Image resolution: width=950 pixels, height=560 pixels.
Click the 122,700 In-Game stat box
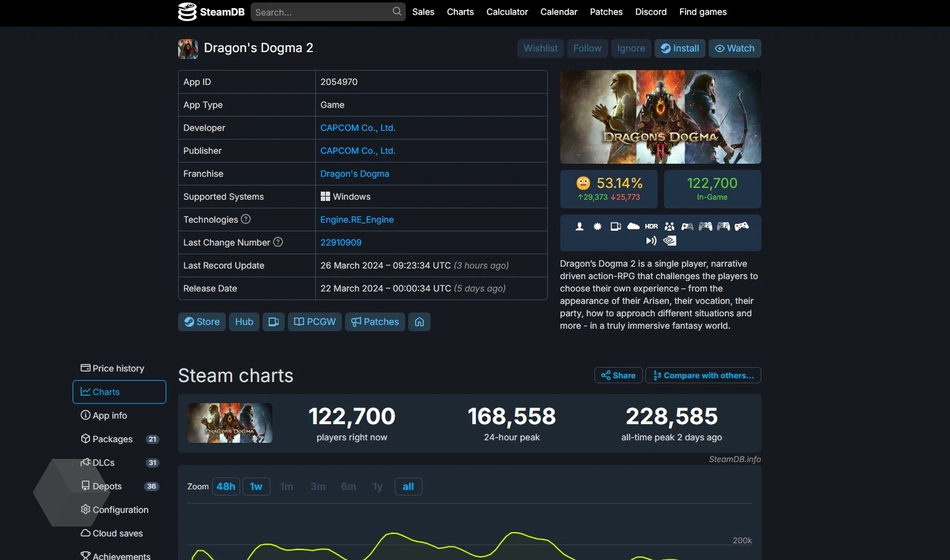712,189
